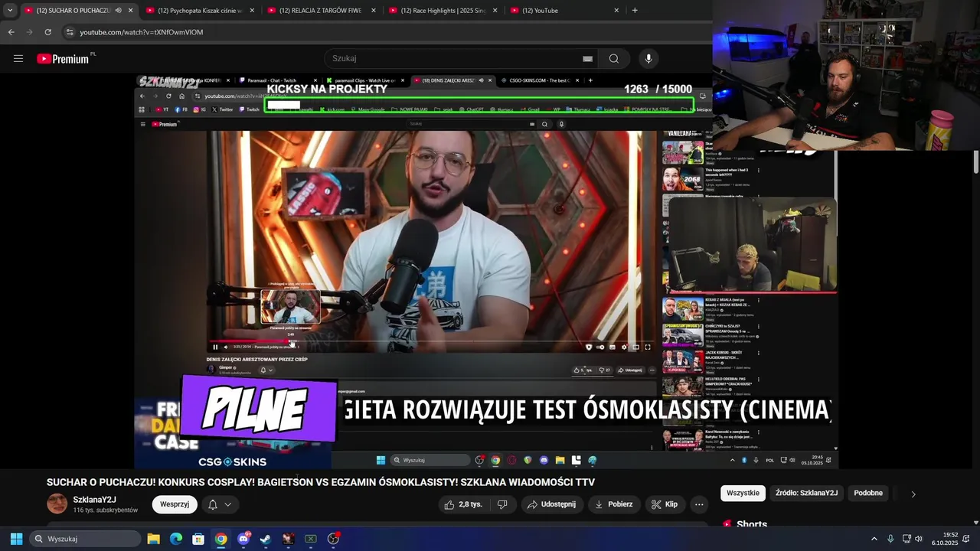The width and height of the screenshot is (980, 551).
Task: Select the Podobne filter chip
Action: point(868,493)
